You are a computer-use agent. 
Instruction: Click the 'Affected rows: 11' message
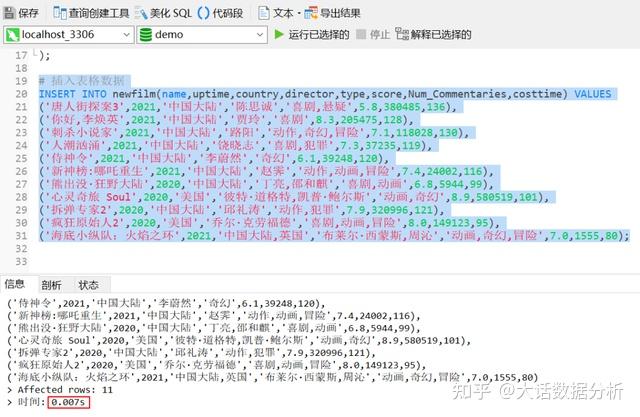tap(65, 390)
